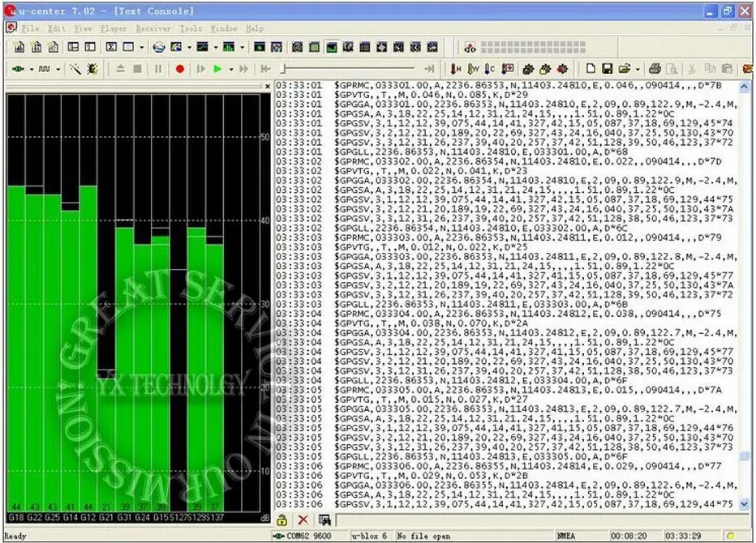Launch the Google Earth globe icon
This screenshot has height=543, width=756.
tap(159, 47)
